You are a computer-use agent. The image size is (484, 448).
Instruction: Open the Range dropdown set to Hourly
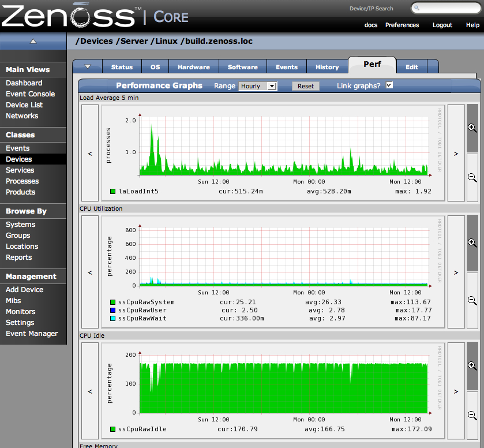click(258, 86)
